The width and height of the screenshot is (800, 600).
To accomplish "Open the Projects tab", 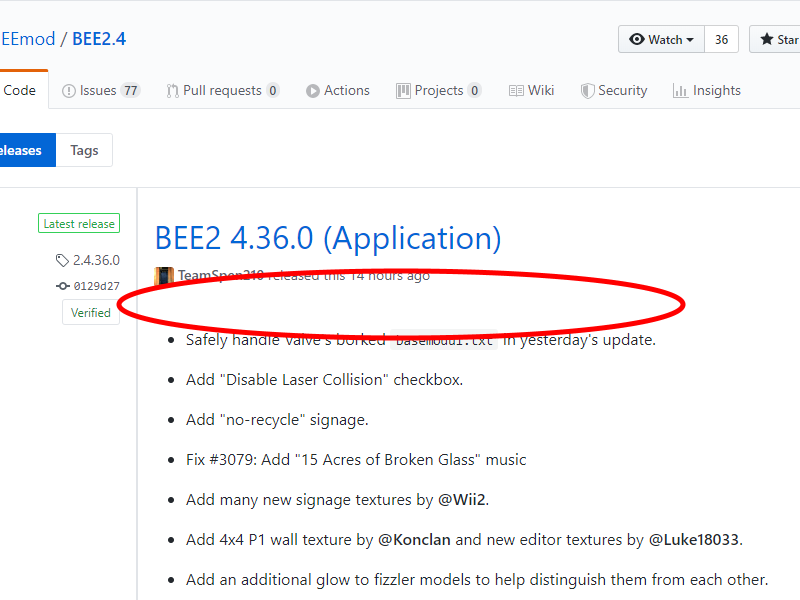I will click(x=438, y=90).
